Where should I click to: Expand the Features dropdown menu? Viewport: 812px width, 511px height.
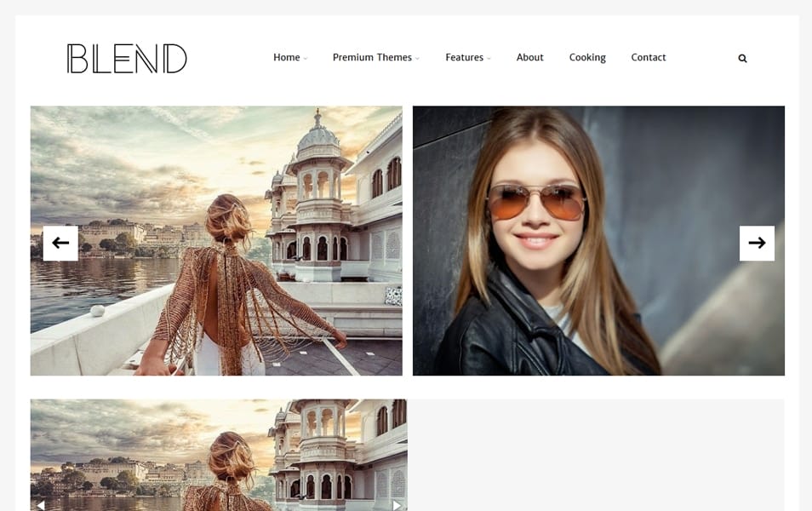coord(490,59)
